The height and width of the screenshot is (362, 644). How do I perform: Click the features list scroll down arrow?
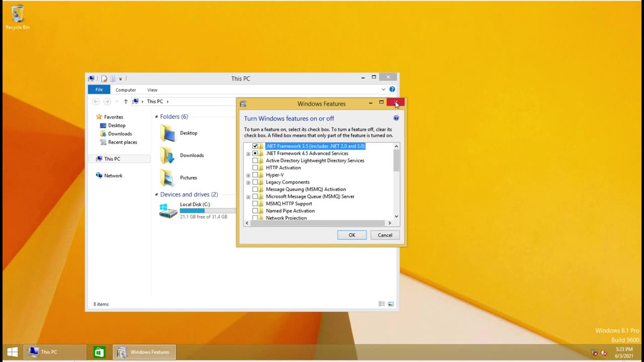point(396,217)
